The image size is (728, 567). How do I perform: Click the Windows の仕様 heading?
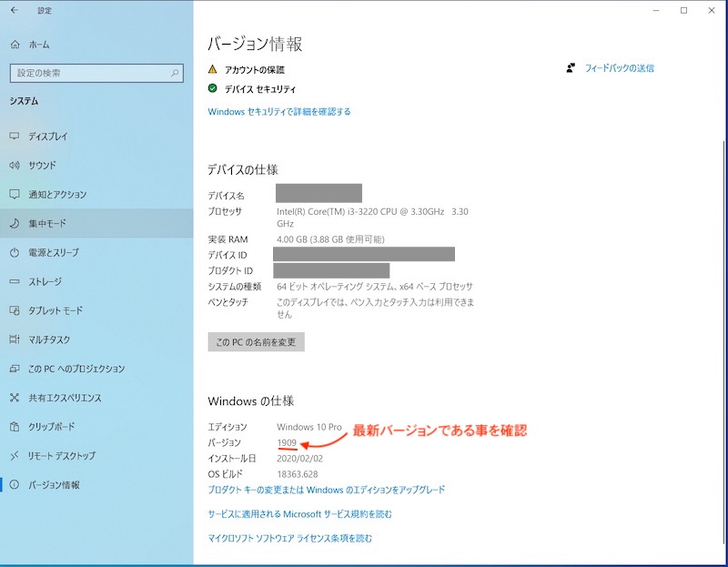click(251, 400)
